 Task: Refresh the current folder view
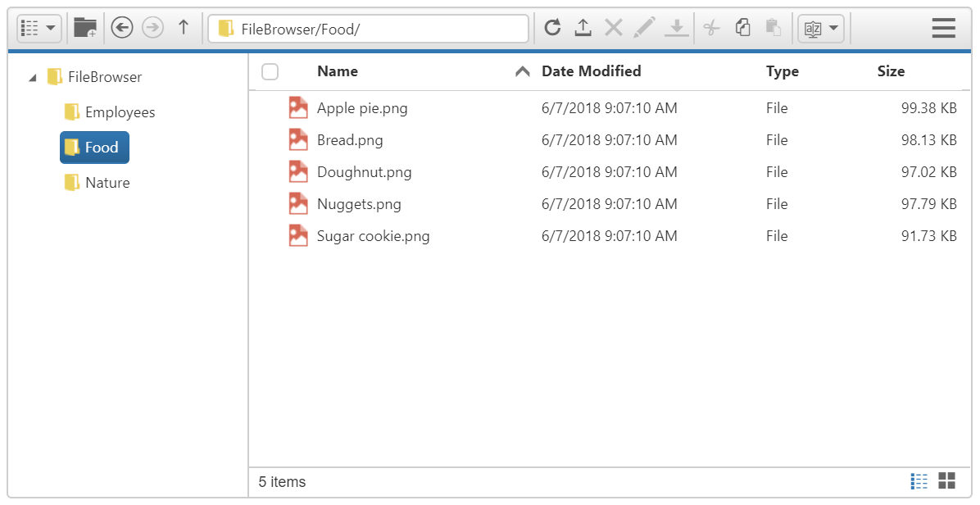(552, 27)
